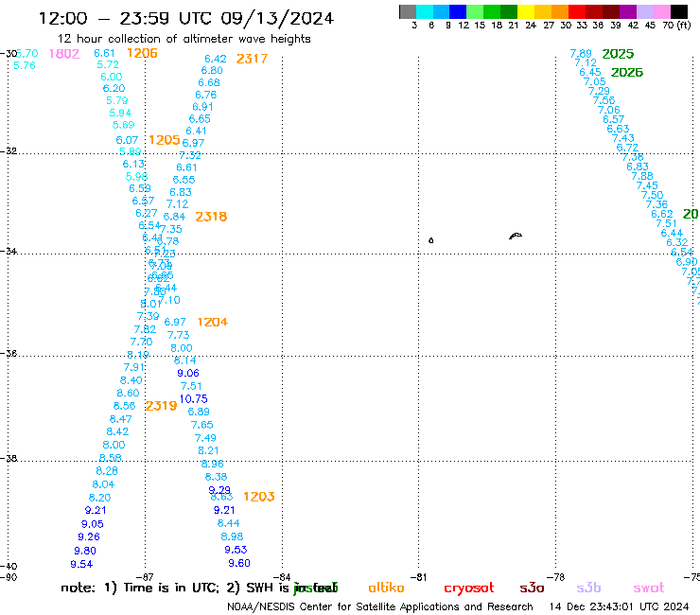This screenshot has width=700, height=615.
Task: Click the lavender 45 ft legend swatch
Action: coord(644,11)
